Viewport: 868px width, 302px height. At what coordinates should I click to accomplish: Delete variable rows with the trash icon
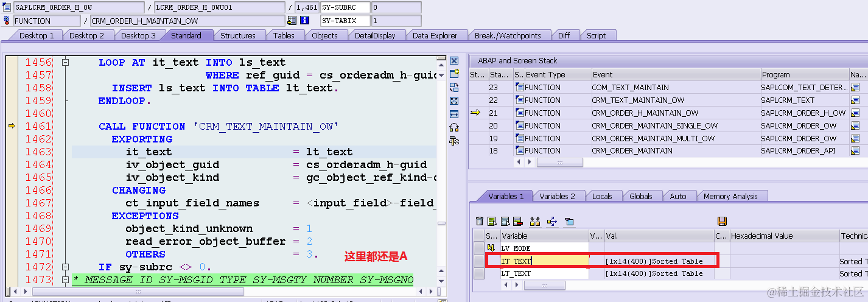[x=480, y=221]
